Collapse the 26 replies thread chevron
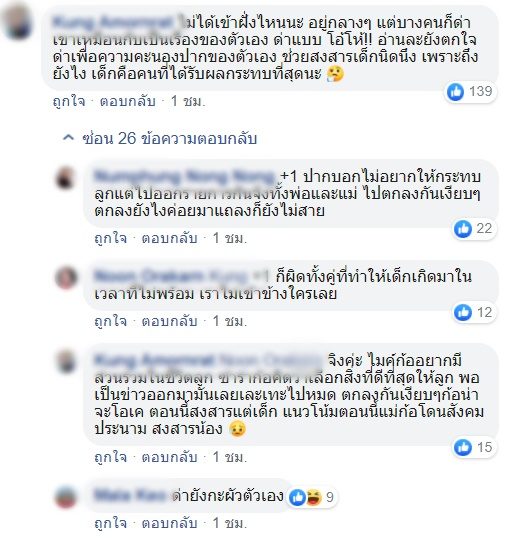 (68, 138)
